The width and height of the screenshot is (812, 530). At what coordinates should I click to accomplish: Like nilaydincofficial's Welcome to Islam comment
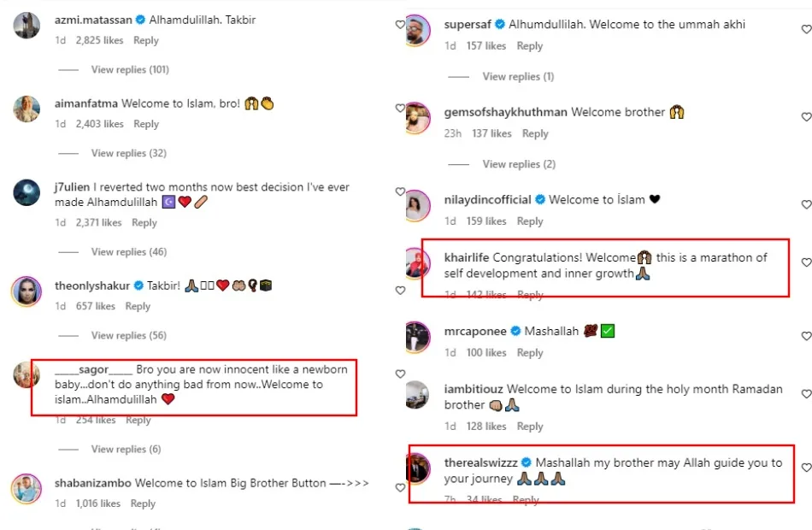(x=806, y=204)
